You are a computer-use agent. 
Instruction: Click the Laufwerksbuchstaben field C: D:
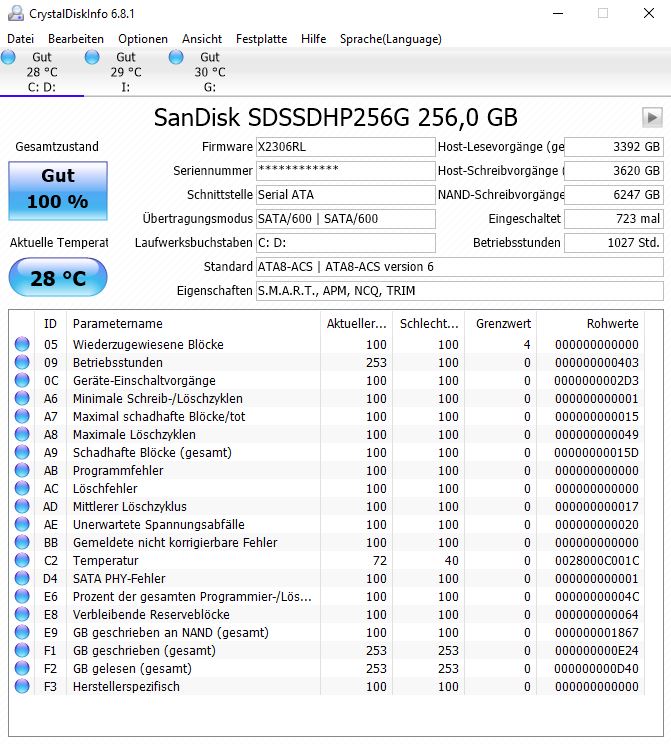pos(345,243)
